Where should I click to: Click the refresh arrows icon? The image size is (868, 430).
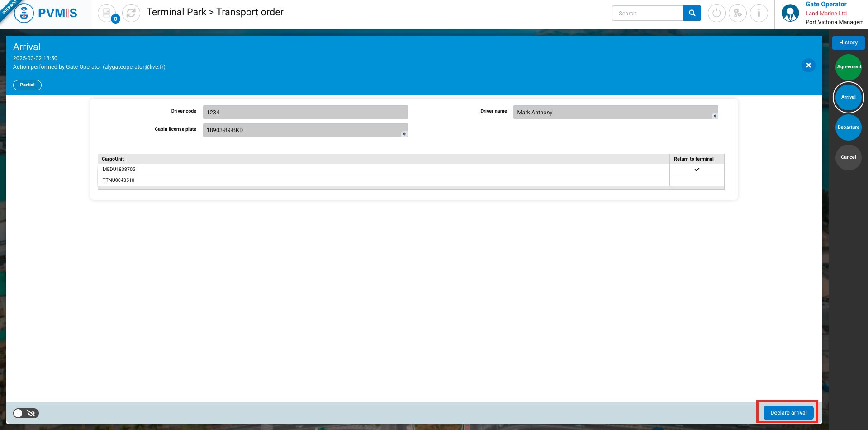[131, 13]
